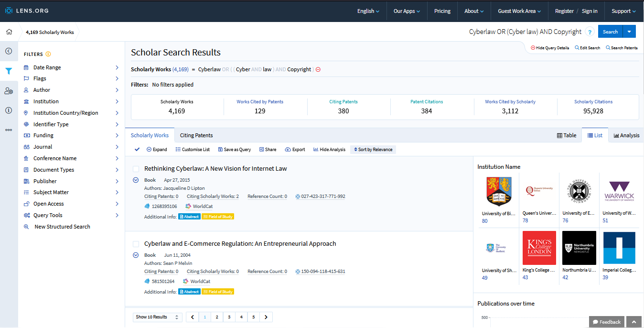Screen dimensions: 644x328
Task: Click the Feedback button
Action: click(x=607, y=322)
